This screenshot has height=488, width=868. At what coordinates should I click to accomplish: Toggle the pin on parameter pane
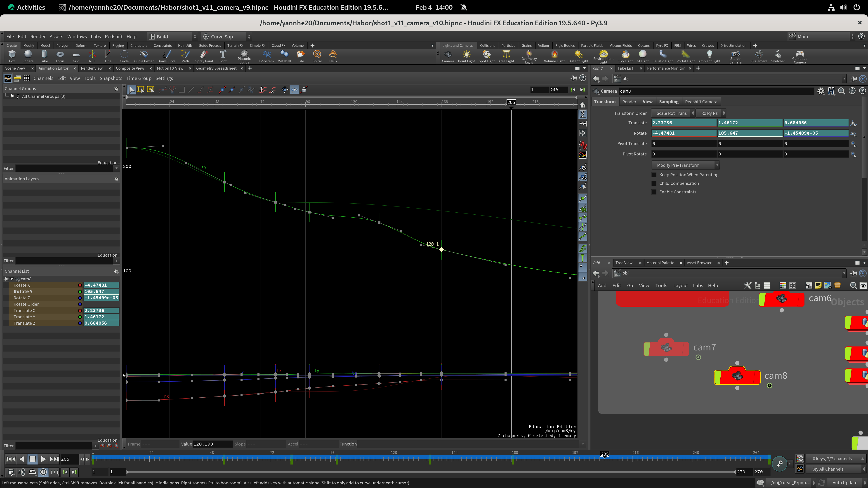point(854,78)
